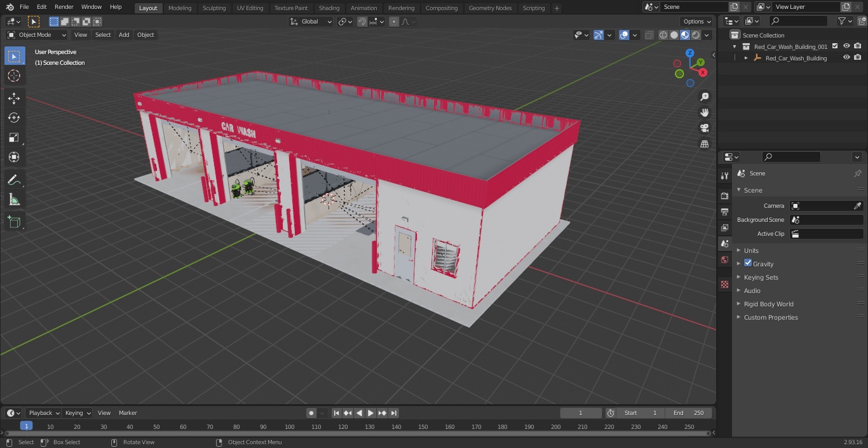
Task: Toggle camera view icon in viewport
Action: [704, 128]
